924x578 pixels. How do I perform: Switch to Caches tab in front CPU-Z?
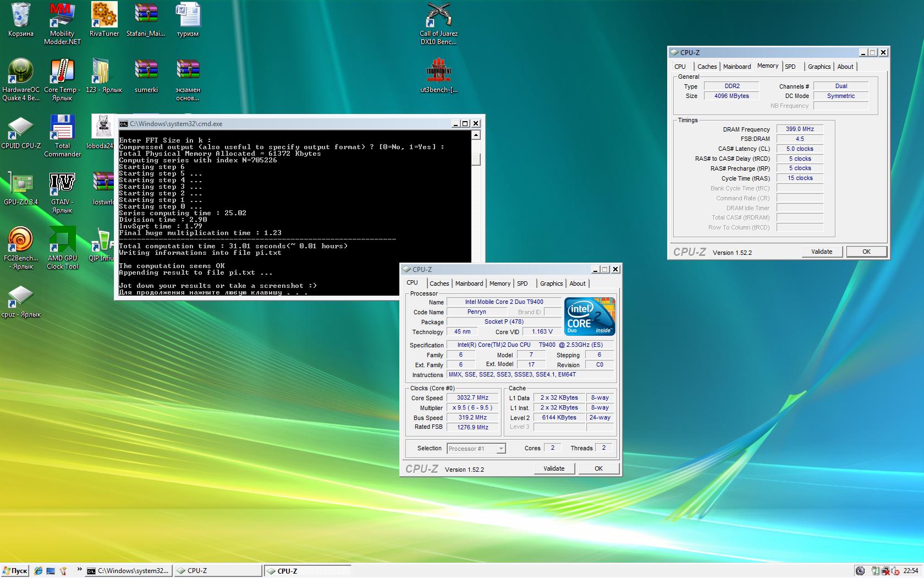439,283
